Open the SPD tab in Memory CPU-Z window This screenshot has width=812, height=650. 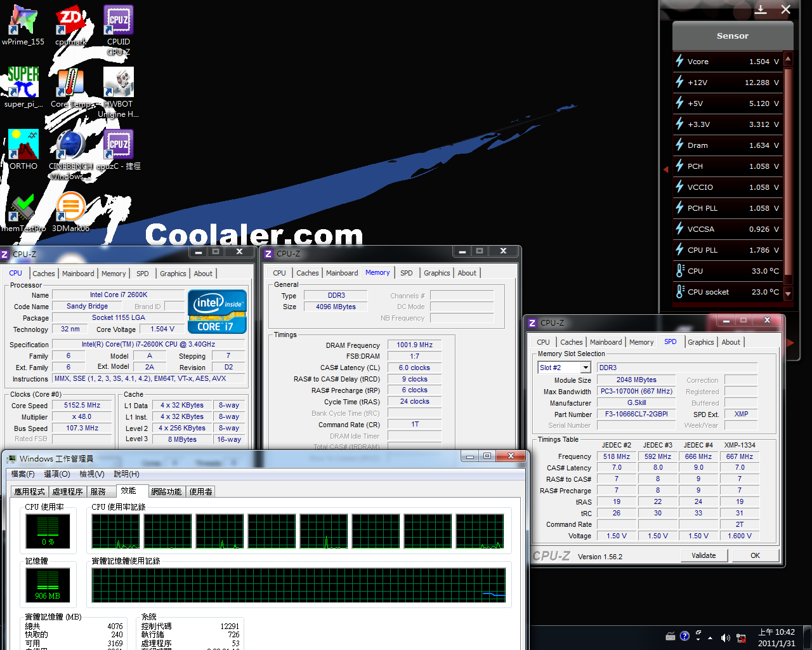point(407,273)
